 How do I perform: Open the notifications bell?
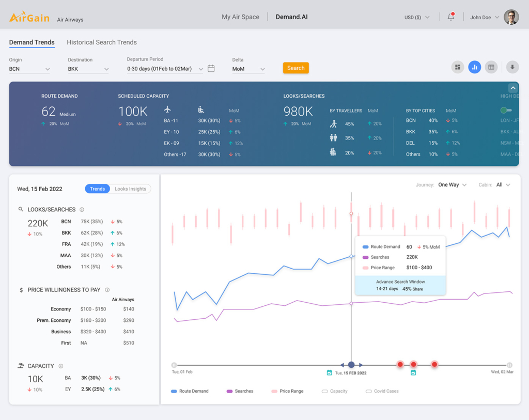click(450, 17)
